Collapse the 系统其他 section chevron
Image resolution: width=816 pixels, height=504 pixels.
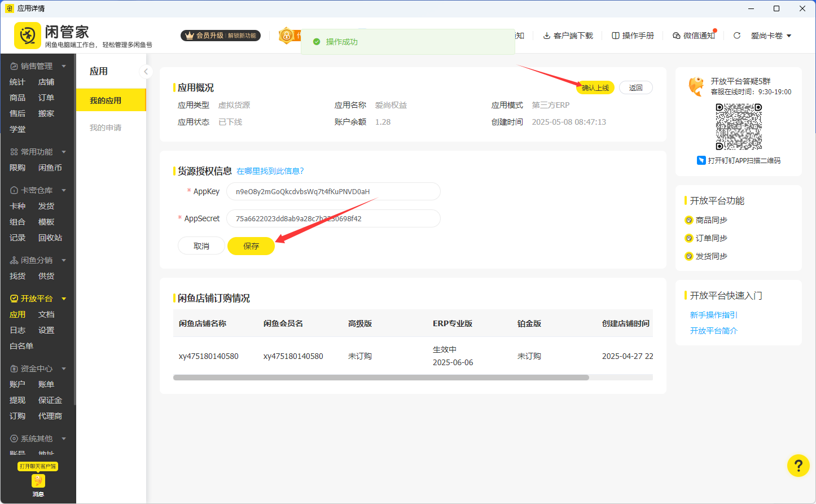coord(63,438)
